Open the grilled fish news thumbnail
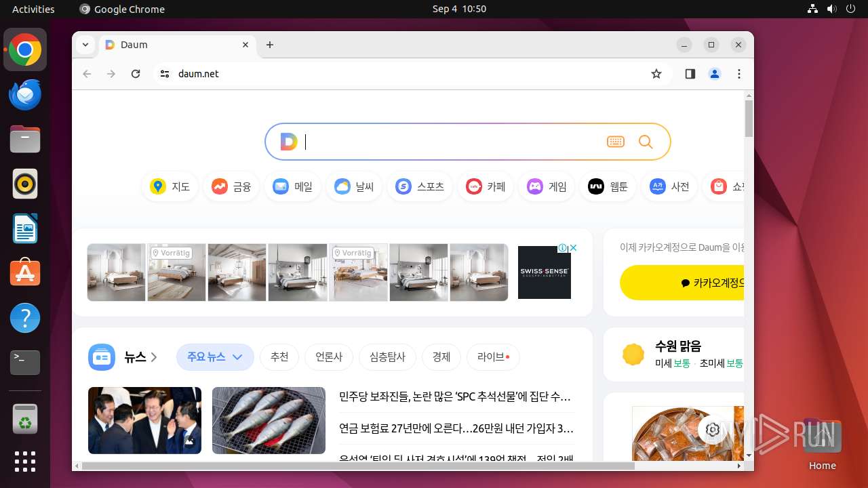 point(269,420)
